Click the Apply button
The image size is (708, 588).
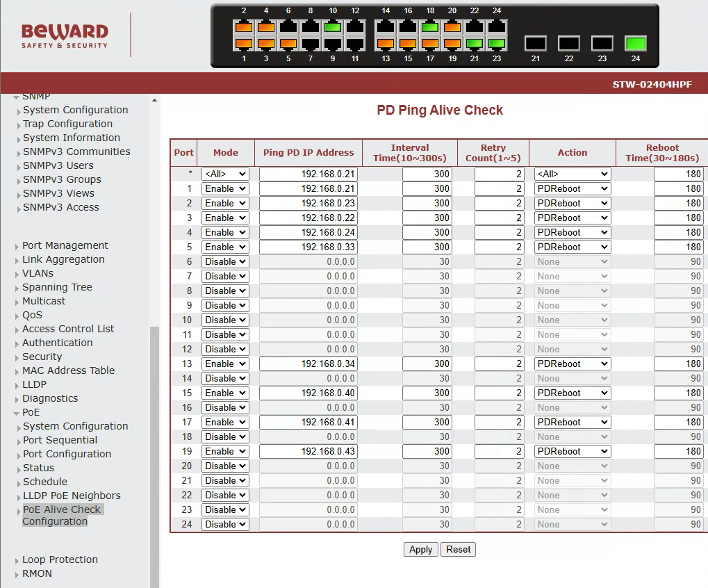[x=420, y=549]
